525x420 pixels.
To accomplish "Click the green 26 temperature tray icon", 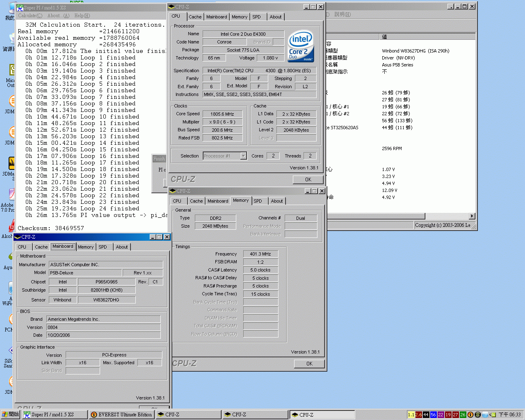I will [x=463, y=415].
